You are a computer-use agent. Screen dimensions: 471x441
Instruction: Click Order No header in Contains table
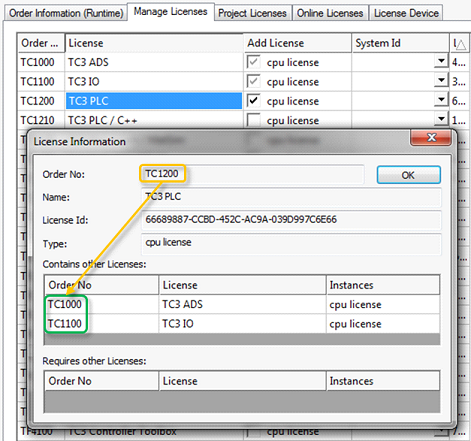[101, 285]
